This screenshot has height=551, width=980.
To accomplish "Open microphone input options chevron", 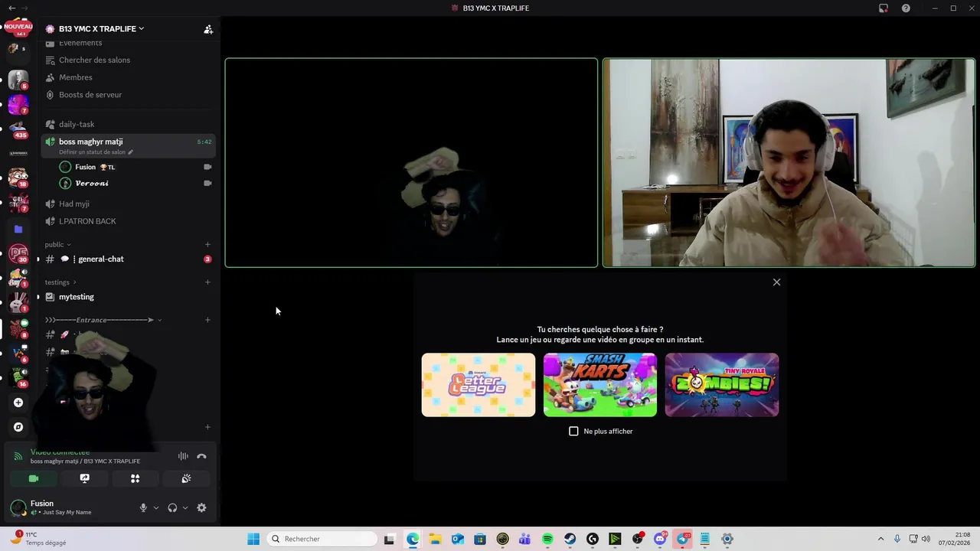I will [x=156, y=507].
